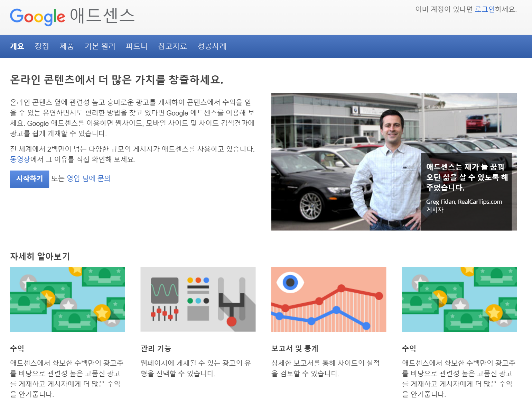Screen dimensions: 532x413
Task: Click the 관리 기능 control panel illustration
Action: (x=198, y=299)
